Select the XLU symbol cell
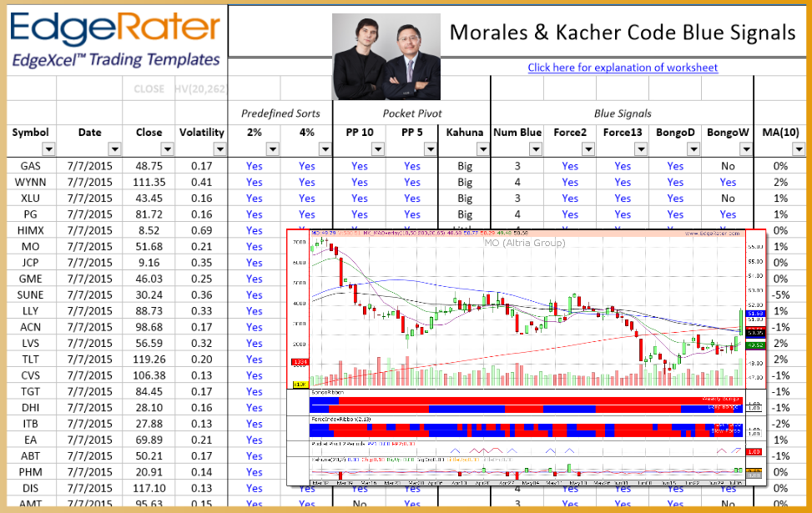Screen dimensions: 812x513 click(31, 199)
